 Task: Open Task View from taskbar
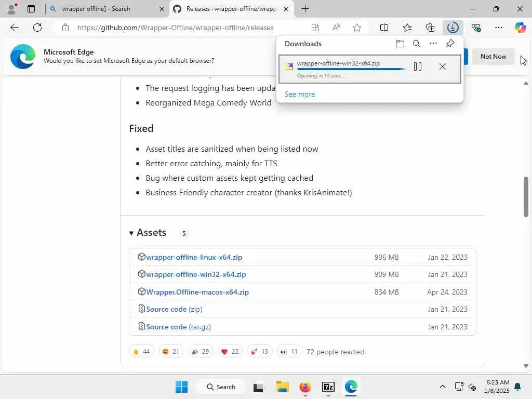(x=258, y=387)
